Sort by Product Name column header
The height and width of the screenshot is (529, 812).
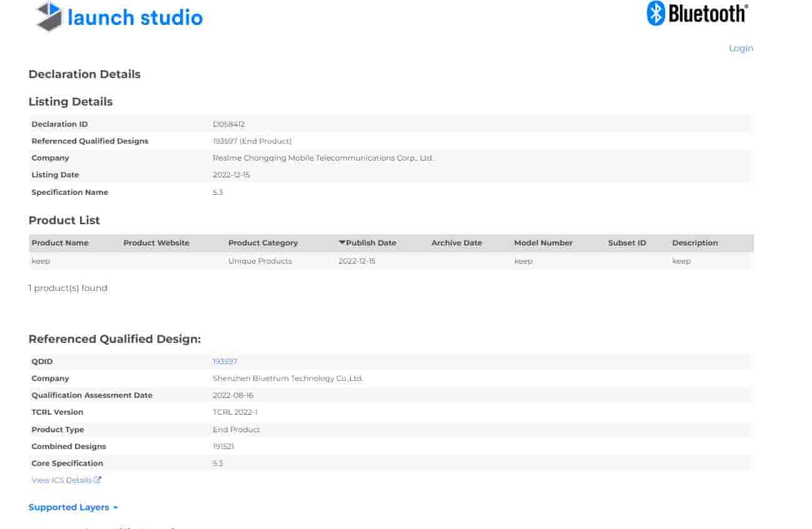[x=60, y=242]
